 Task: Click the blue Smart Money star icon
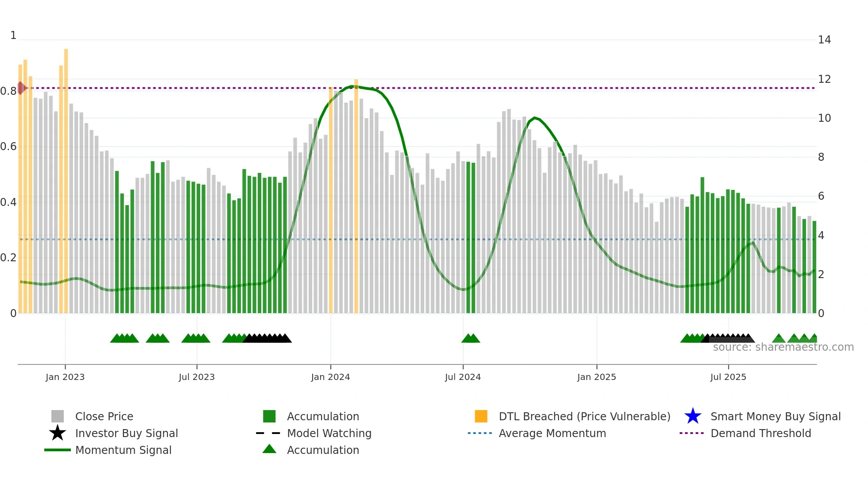point(693,416)
